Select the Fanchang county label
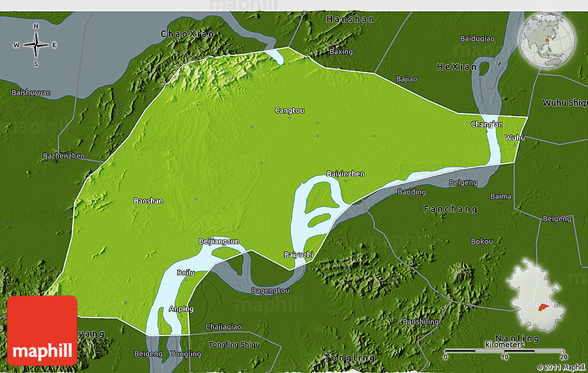This screenshot has height=373, width=588. 450,209
